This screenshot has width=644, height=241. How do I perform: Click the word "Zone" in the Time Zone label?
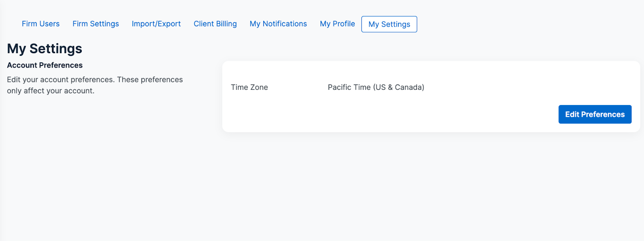pos(259,87)
